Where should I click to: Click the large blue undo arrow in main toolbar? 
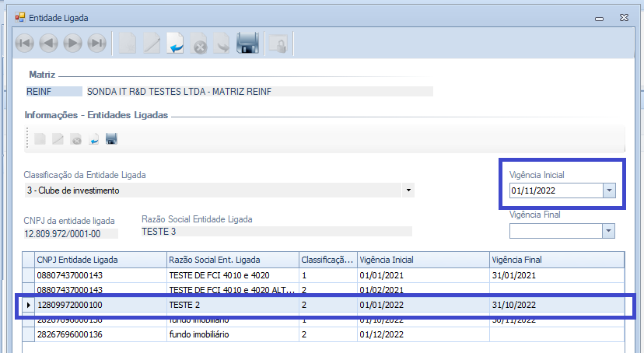tap(176, 44)
